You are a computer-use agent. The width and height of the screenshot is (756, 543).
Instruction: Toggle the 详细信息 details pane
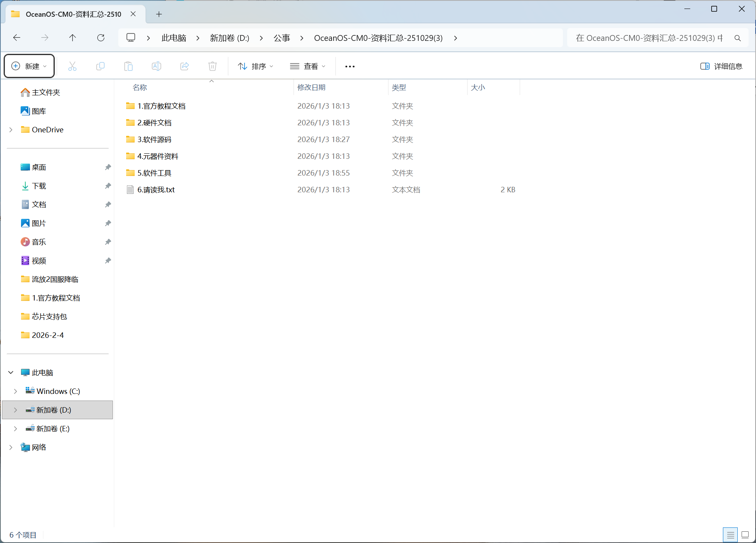point(721,66)
